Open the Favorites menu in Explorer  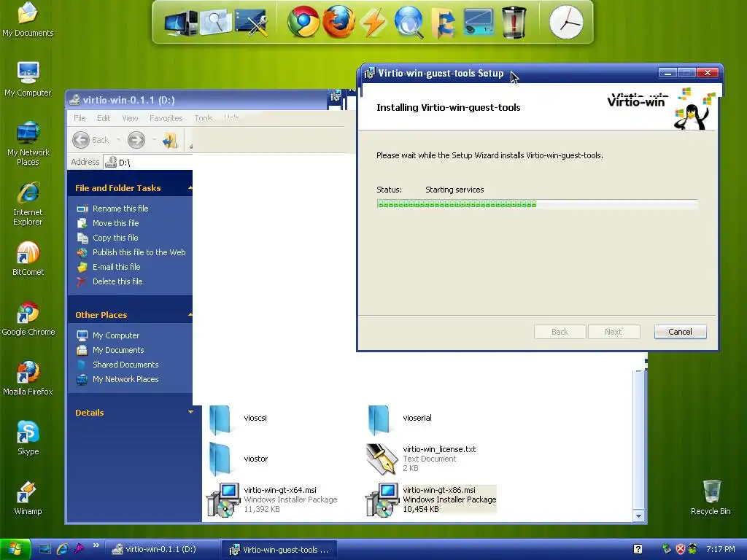166,118
